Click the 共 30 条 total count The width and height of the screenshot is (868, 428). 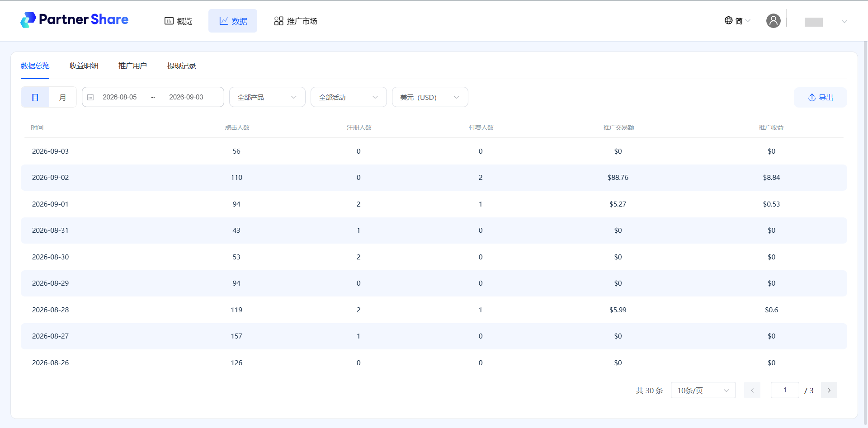649,390
